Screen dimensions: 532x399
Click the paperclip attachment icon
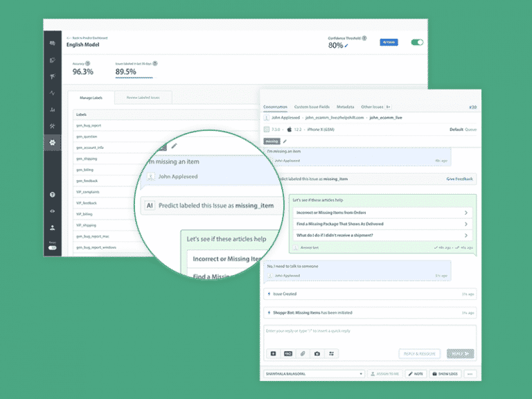303,353
